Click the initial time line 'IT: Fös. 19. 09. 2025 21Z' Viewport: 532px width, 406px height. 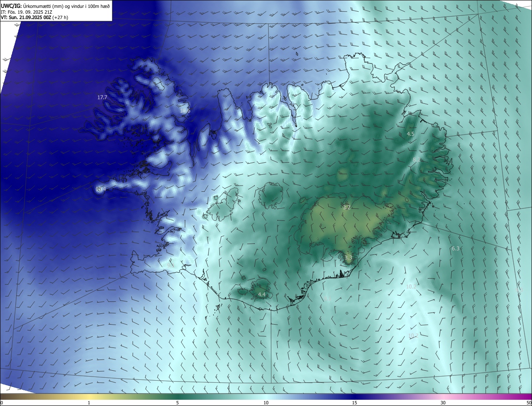[27, 12]
